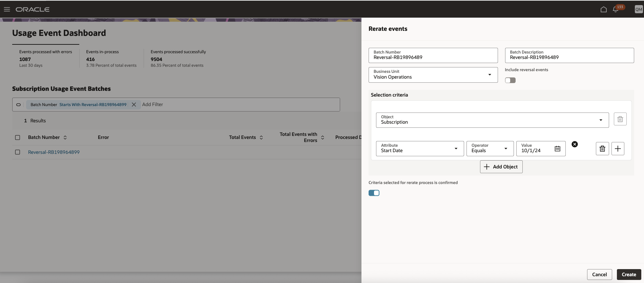Sort by Total Events column
Image resolution: width=644 pixels, height=283 pixels.
click(261, 138)
